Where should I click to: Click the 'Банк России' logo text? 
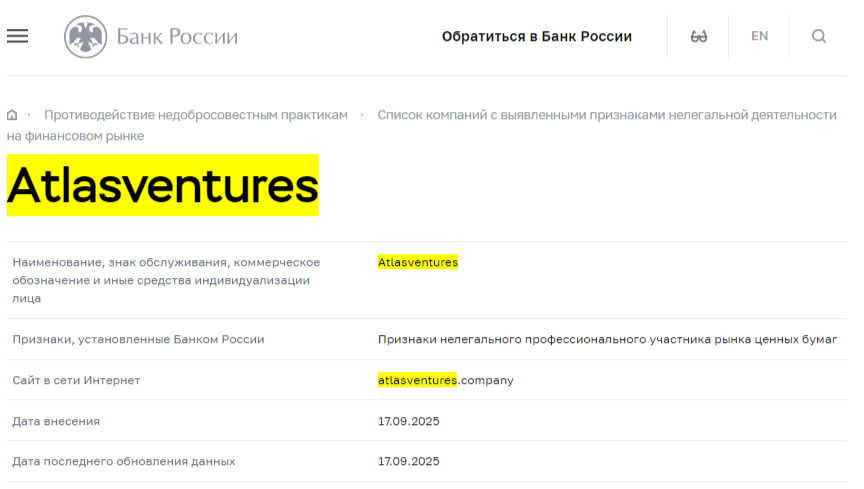tap(177, 37)
